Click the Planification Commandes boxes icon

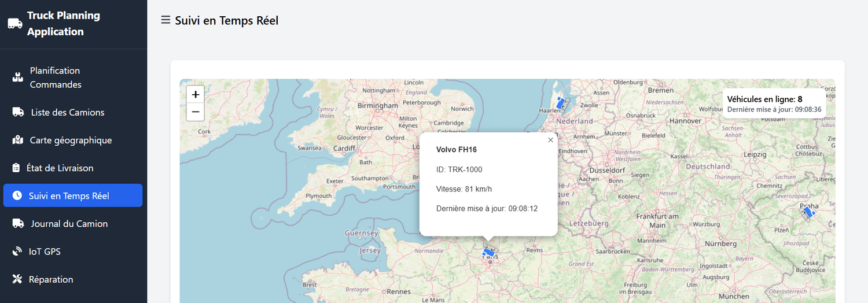pyautogui.click(x=18, y=77)
